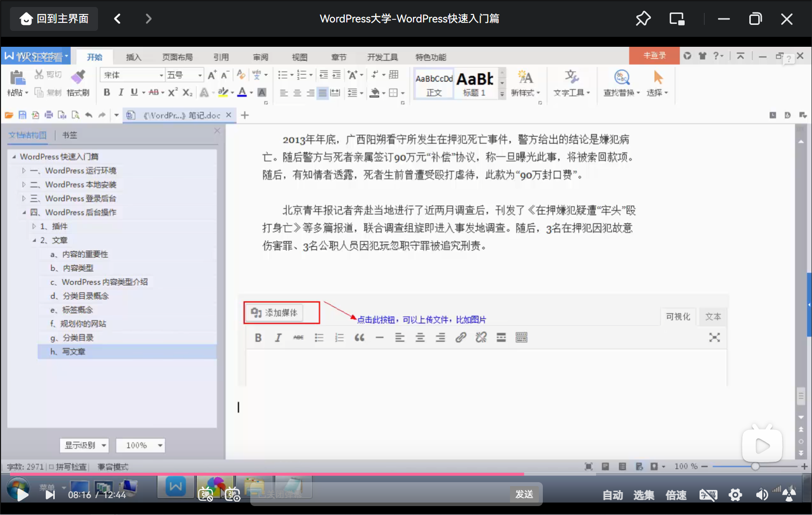Viewport: 812px width, 515px height.
Task: Play the video using bottom-left play button
Action: click(x=22, y=494)
